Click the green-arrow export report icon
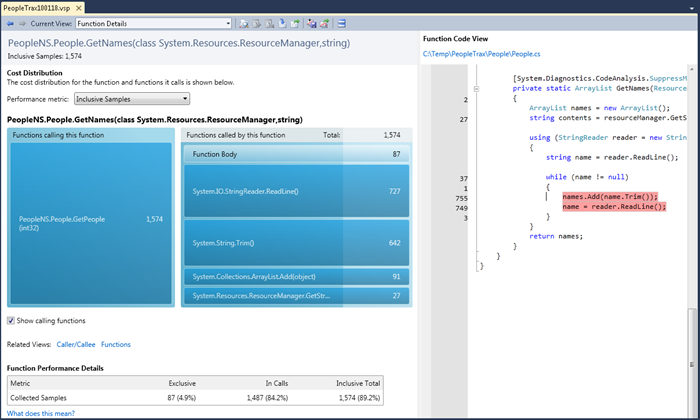This screenshot has height=420, width=700. point(295,24)
